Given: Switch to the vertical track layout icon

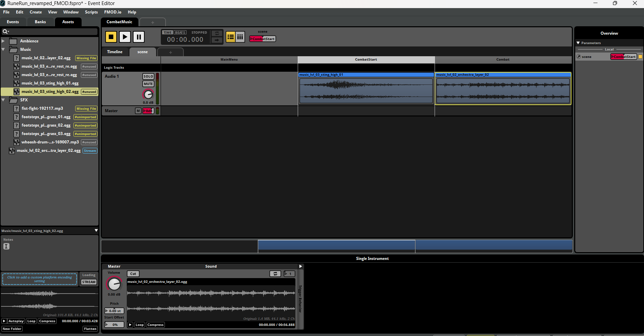Looking at the screenshot, I should pyautogui.click(x=240, y=37).
